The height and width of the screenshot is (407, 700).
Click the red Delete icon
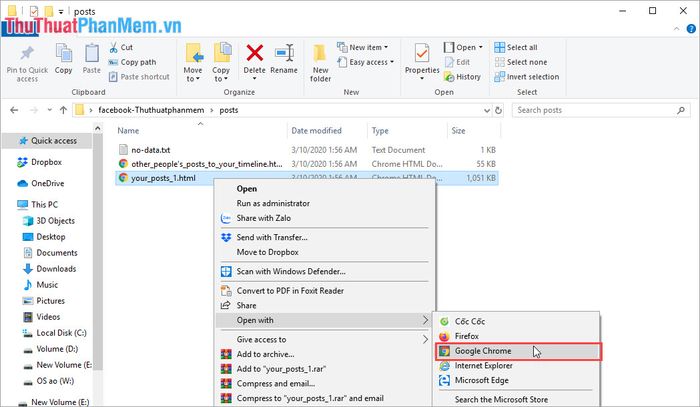pos(254,53)
